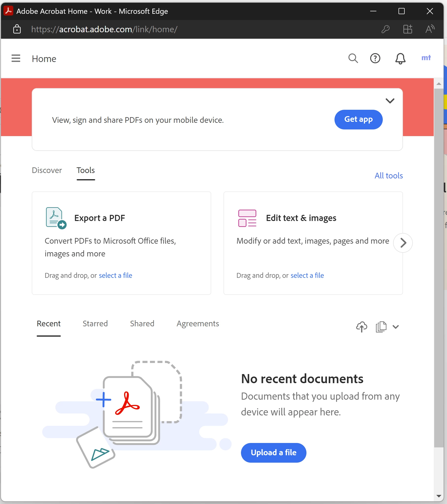Viewport: 447px width, 504px height.
Task: Click the Get app button
Action: pyautogui.click(x=358, y=120)
